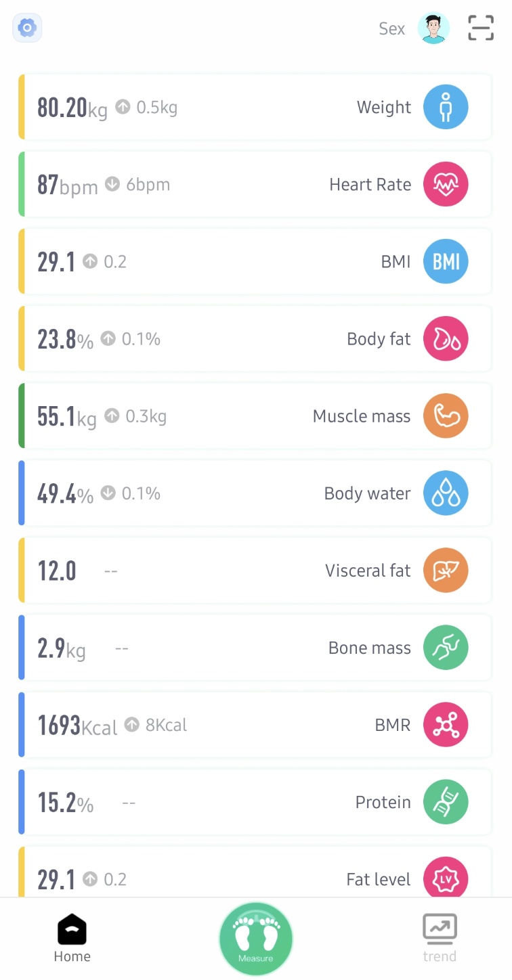The image size is (512, 980).
Task: Tap the Fat level LV badge icon
Action: [x=446, y=878]
